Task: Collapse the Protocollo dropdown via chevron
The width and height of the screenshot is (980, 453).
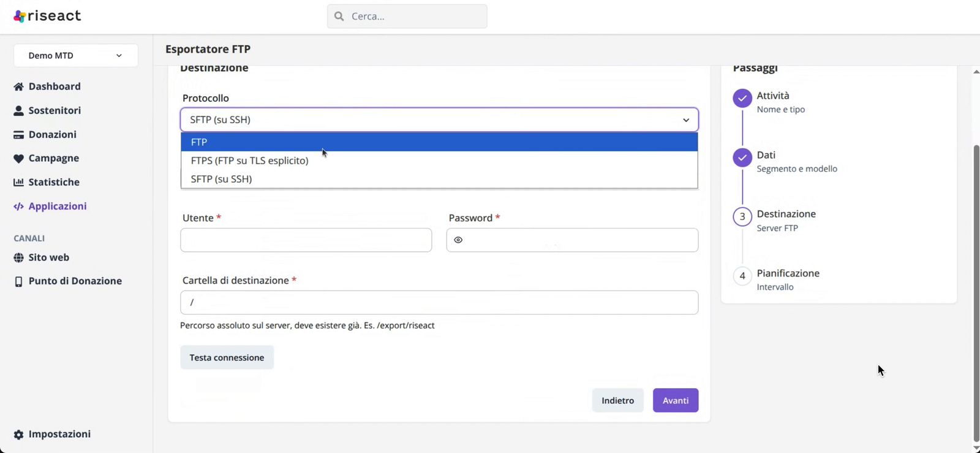Action: tap(686, 120)
